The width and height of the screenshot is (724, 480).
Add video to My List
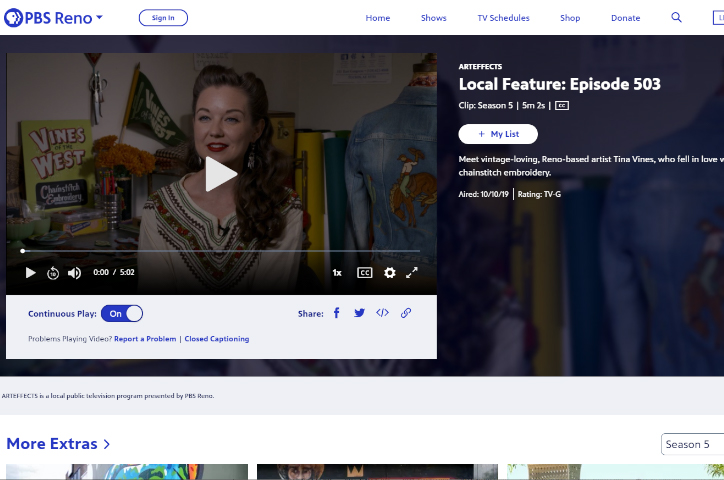498,134
